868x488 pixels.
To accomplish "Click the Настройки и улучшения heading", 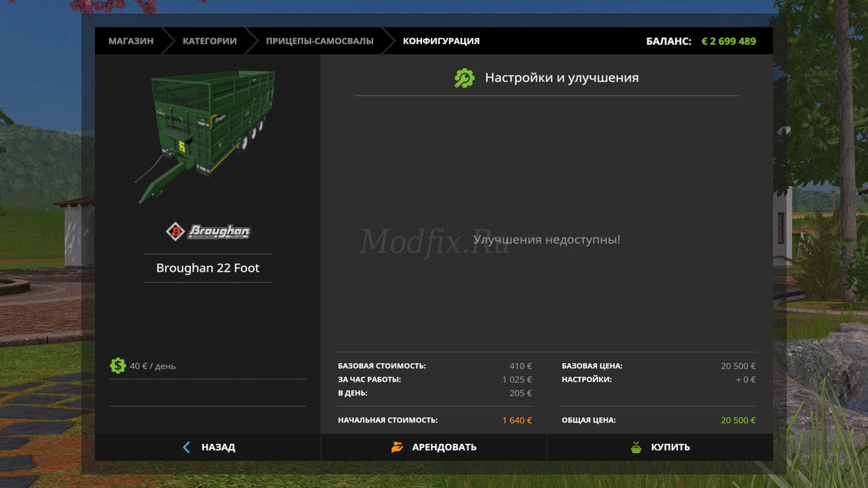I will (x=562, y=78).
